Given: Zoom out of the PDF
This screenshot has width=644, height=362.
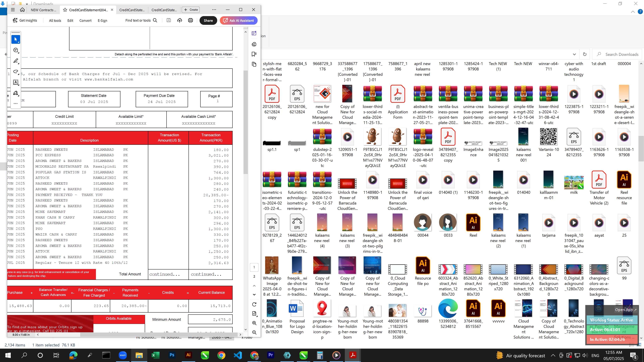Looking at the screenshot, I should [254, 333].
